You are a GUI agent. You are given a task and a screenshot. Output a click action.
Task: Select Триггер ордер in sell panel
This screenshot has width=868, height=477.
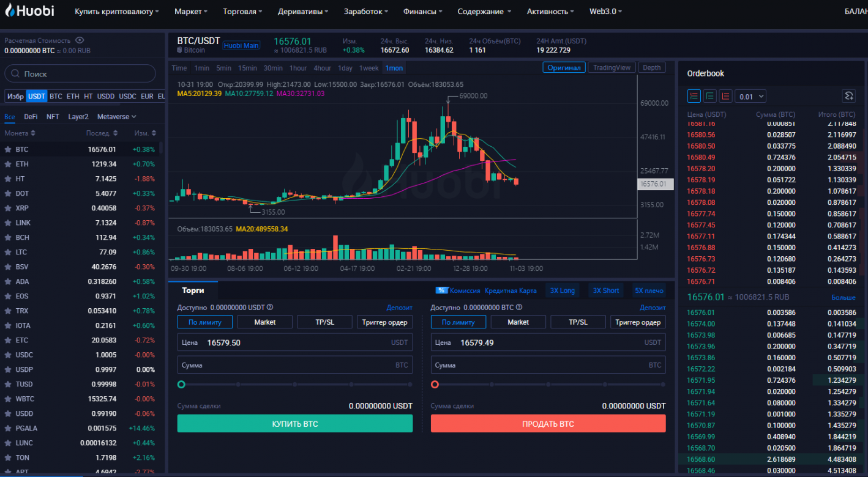coord(638,322)
